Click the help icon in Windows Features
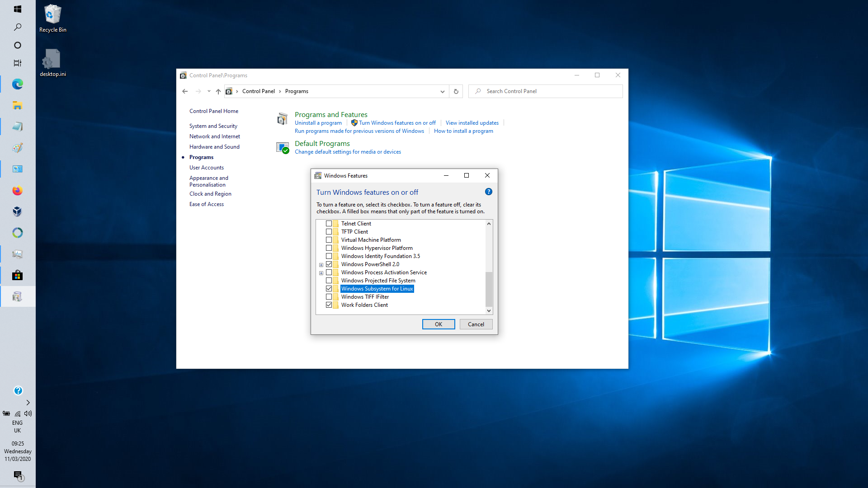 [488, 192]
